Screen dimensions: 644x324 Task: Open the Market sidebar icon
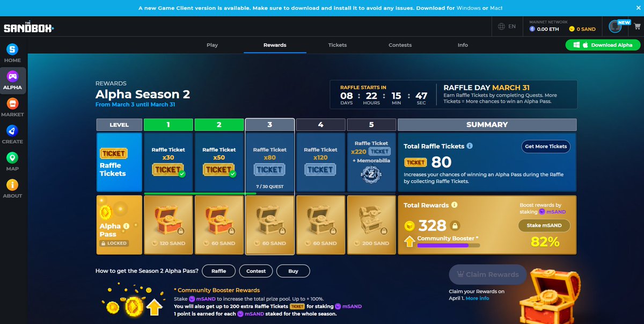click(12, 103)
